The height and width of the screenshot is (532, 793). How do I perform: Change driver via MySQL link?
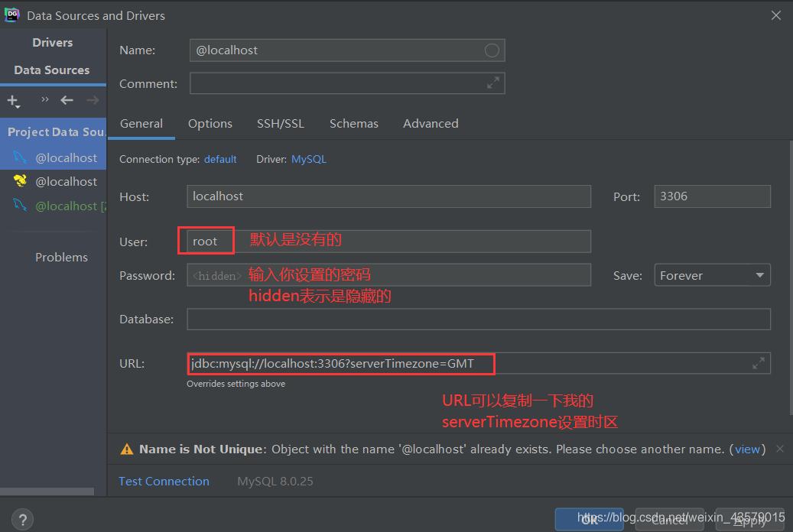coord(309,159)
